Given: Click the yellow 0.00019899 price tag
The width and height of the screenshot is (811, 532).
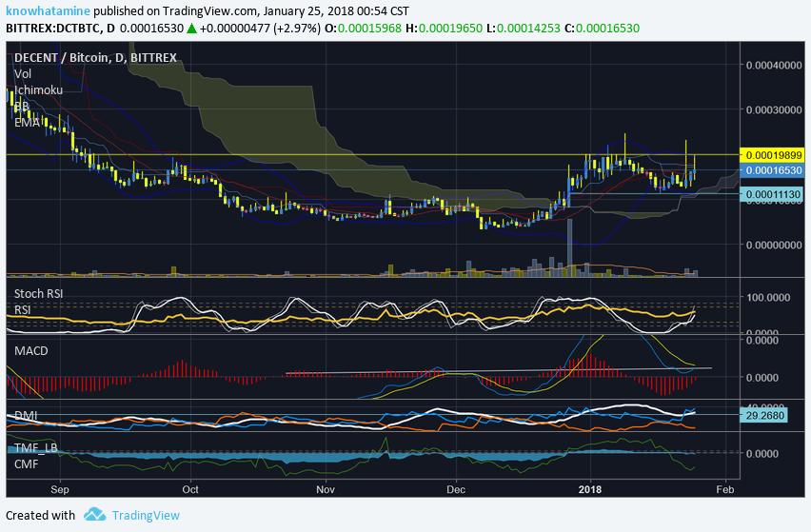Looking at the screenshot, I should [772, 155].
